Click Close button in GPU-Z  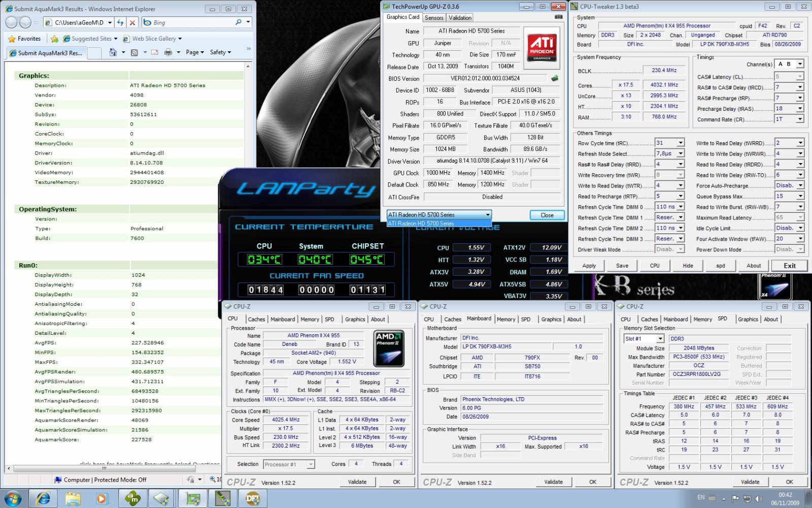(x=547, y=215)
